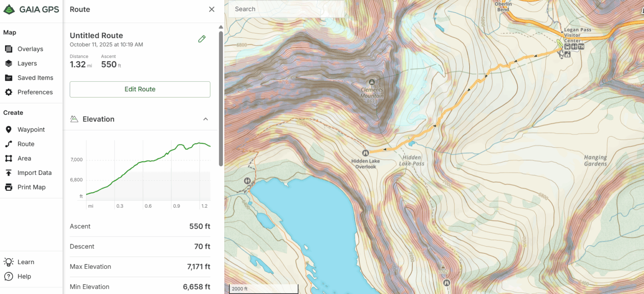644x294 pixels.
Task: Click the TH trailhead icon by the visitor center
Action: point(581,47)
